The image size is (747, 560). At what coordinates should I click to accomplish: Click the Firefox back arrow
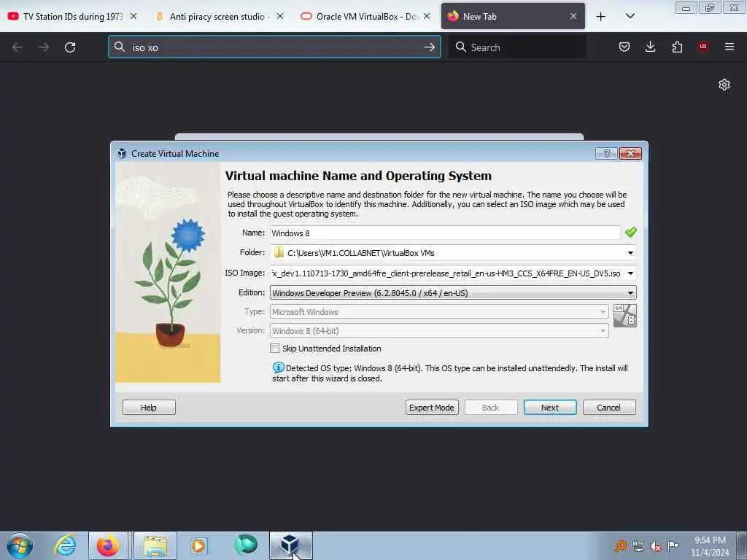(x=18, y=47)
